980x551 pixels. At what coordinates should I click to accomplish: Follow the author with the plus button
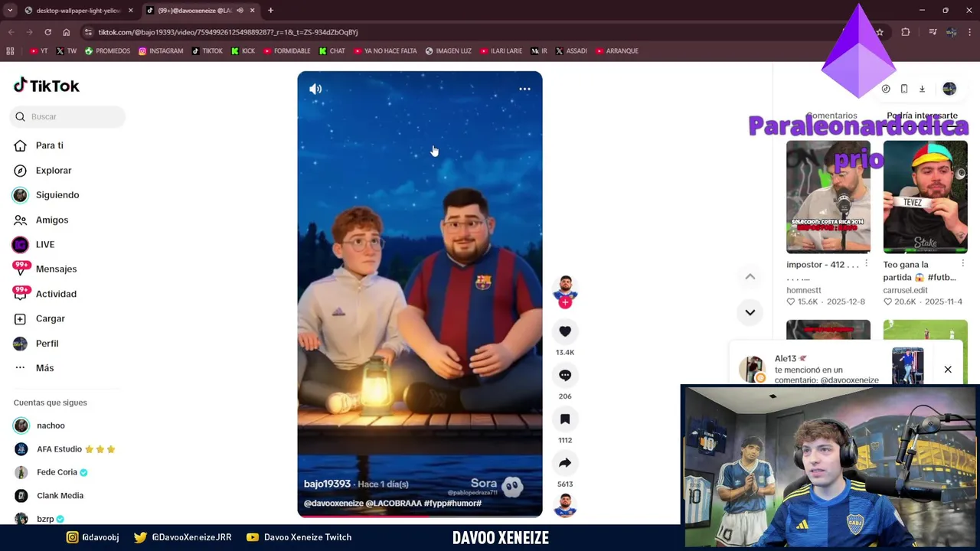pyautogui.click(x=565, y=302)
